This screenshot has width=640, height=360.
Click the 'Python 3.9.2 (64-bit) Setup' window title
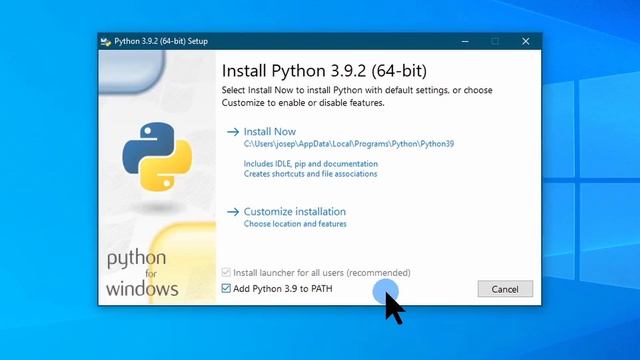click(x=161, y=41)
